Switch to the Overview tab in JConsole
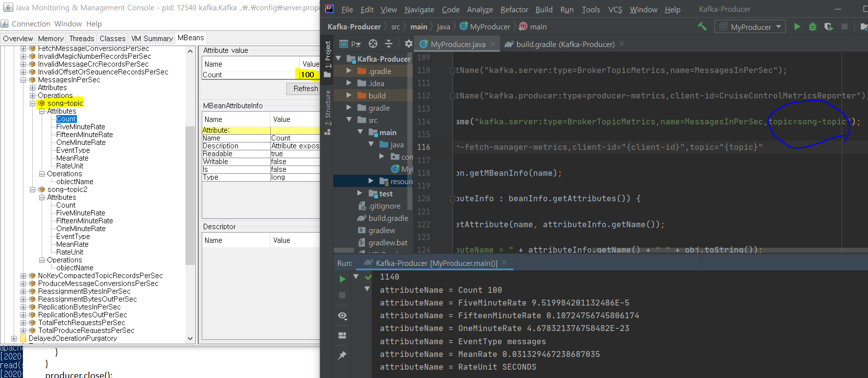The width and height of the screenshot is (868, 378). tap(18, 39)
